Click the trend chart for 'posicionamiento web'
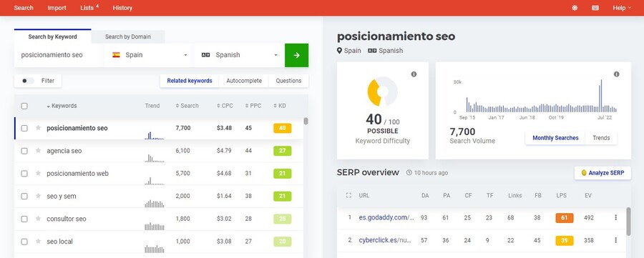The width and height of the screenshot is (644, 258). (155, 181)
